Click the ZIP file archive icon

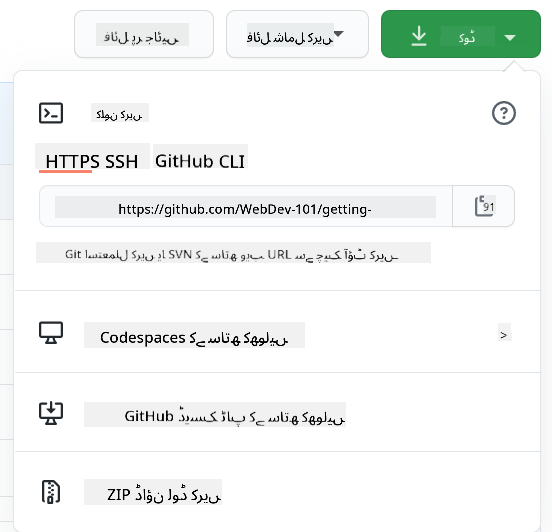click(x=51, y=492)
